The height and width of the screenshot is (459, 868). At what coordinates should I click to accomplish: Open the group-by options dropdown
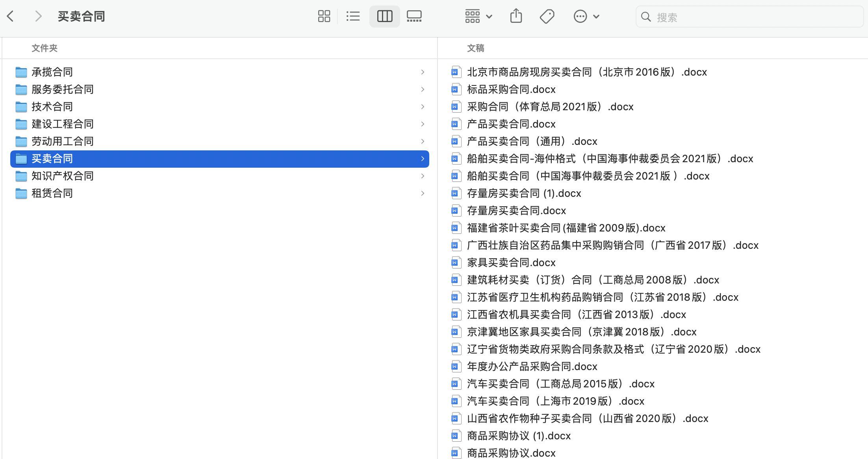[x=478, y=16]
